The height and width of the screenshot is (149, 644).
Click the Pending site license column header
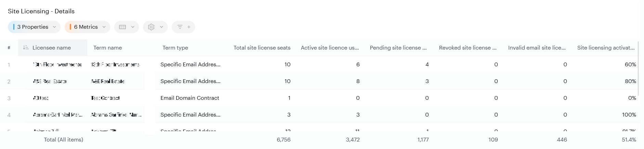click(x=398, y=48)
